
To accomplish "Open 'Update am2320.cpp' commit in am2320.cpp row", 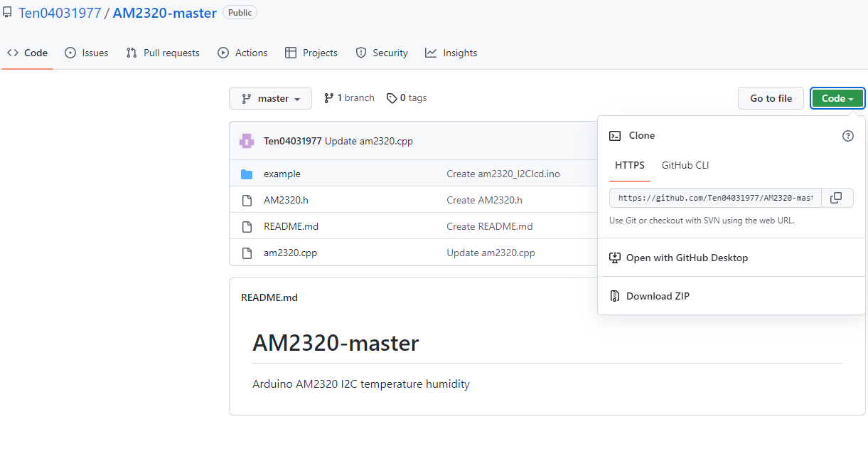I will (491, 253).
